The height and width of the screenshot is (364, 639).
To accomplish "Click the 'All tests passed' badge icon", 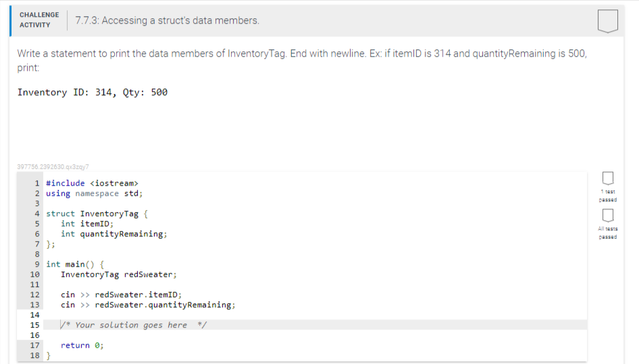I will click(x=608, y=215).
